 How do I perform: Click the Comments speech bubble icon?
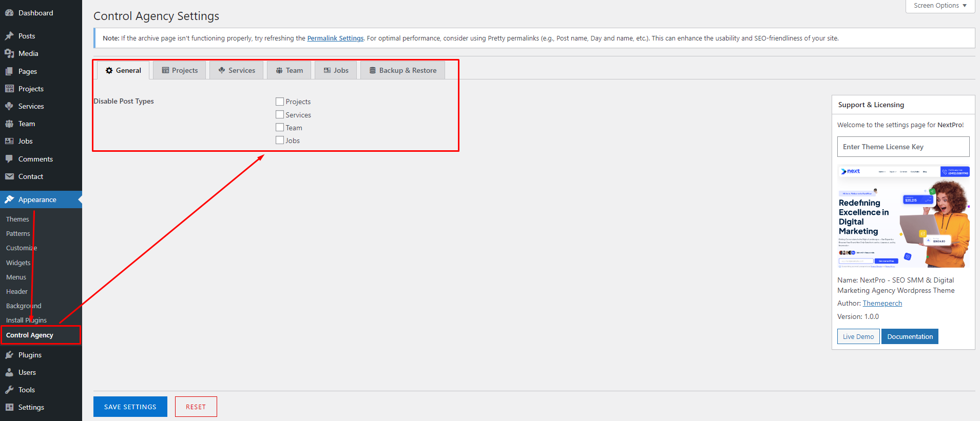click(9, 159)
